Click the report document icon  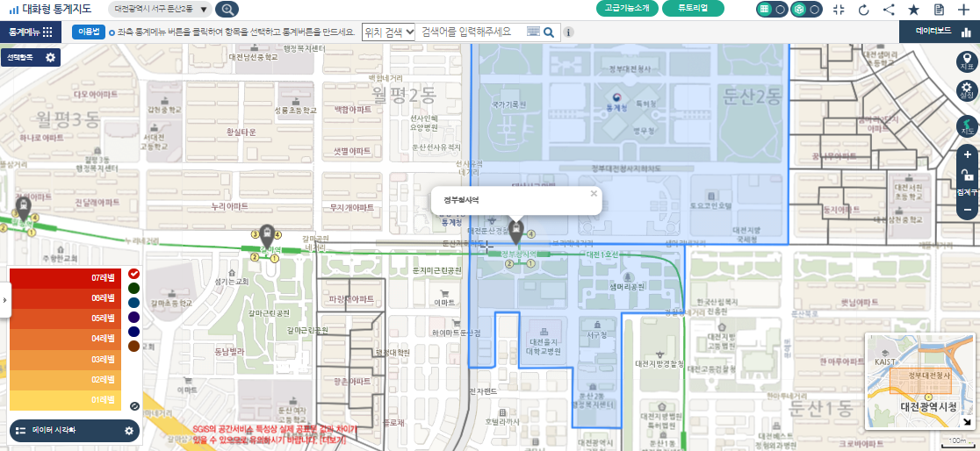(939, 10)
